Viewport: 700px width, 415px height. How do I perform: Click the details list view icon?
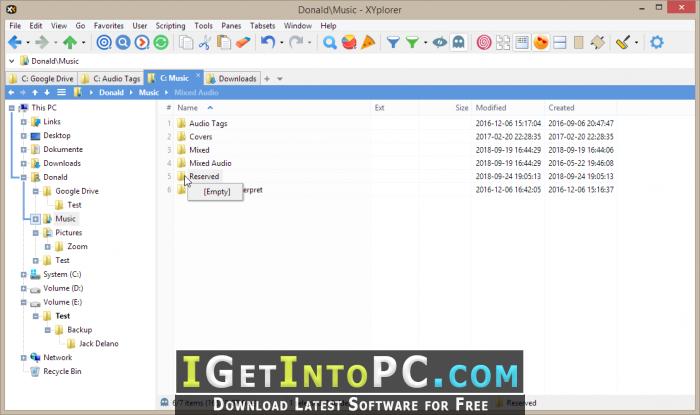[x=521, y=42]
